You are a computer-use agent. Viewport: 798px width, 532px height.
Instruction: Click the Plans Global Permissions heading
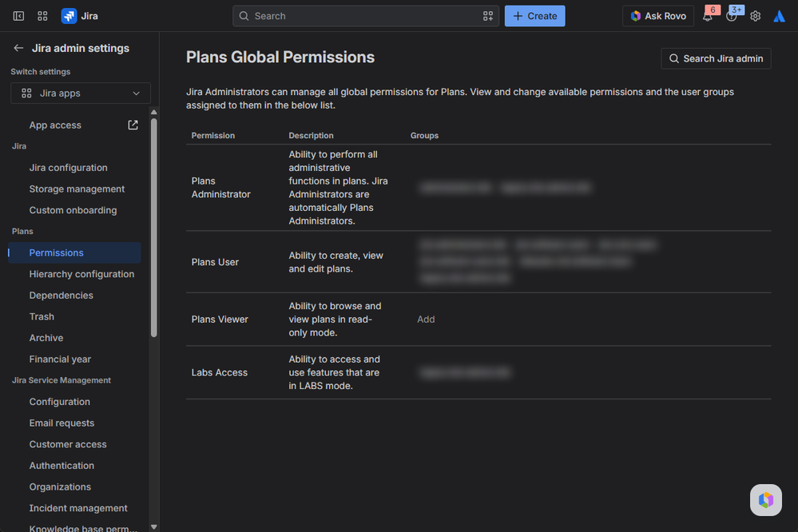point(280,57)
